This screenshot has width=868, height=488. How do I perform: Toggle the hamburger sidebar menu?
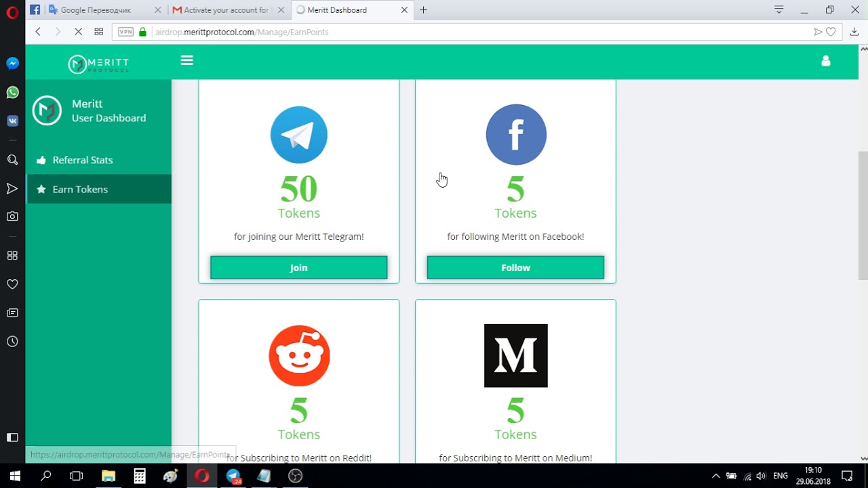tap(187, 60)
